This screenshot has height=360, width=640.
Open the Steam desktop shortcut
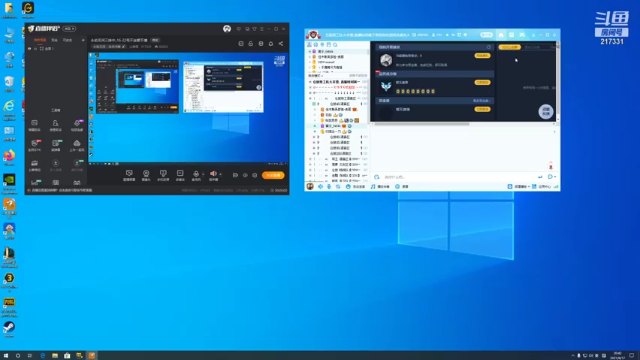(9, 329)
